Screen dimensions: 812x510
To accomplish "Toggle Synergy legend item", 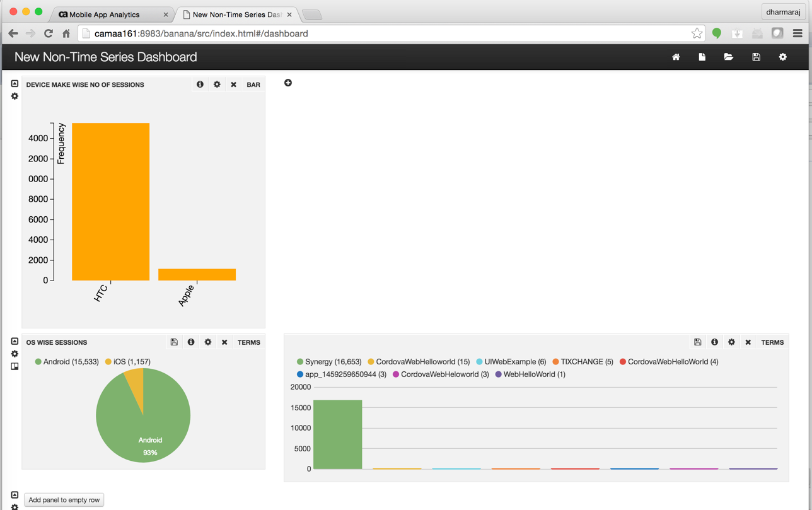I will click(x=329, y=362).
